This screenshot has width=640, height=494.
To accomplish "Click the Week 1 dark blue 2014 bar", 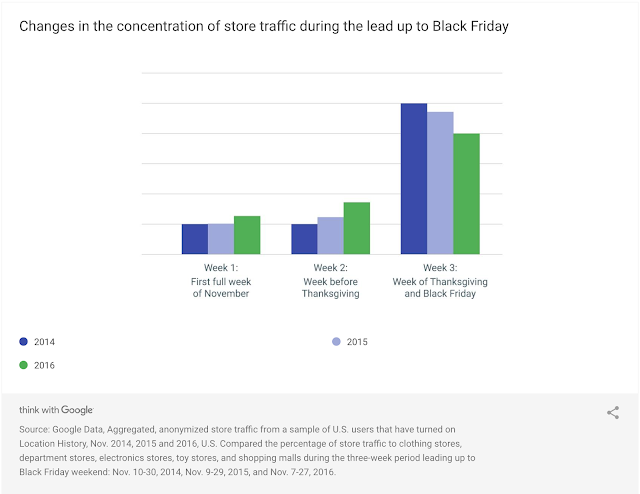I will click(195, 239).
